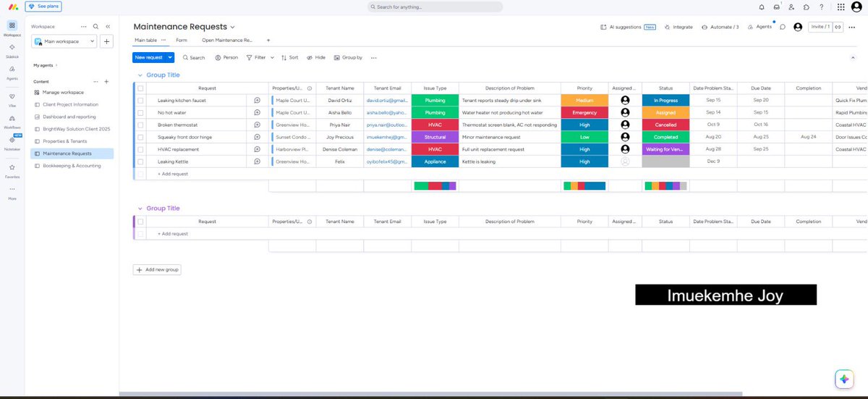Change Medium priority label of Leaking kitchen faucet
Image resolution: width=868 pixels, height=399 pixels.
584,101
